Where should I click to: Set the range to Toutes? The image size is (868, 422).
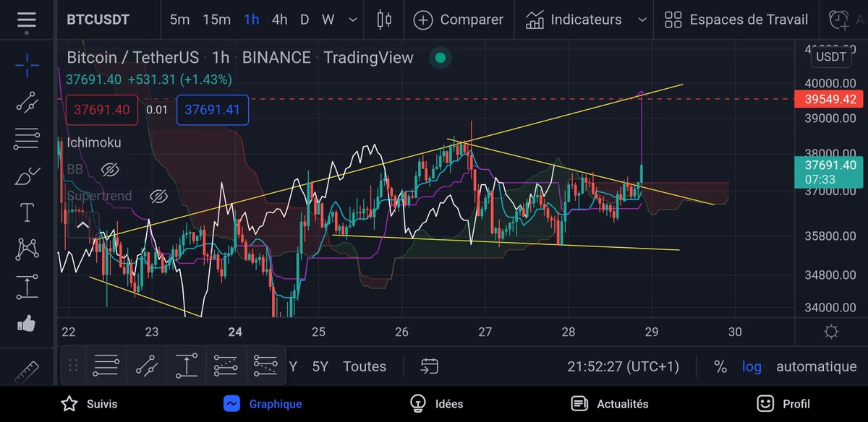pyautogui.click(x=365, y=366)
